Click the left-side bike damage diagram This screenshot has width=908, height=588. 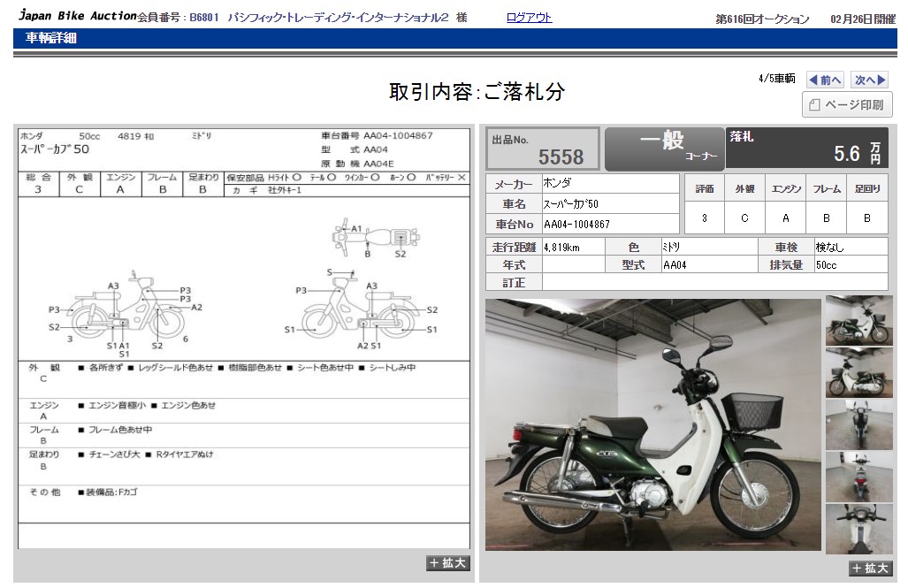(125, 313)
